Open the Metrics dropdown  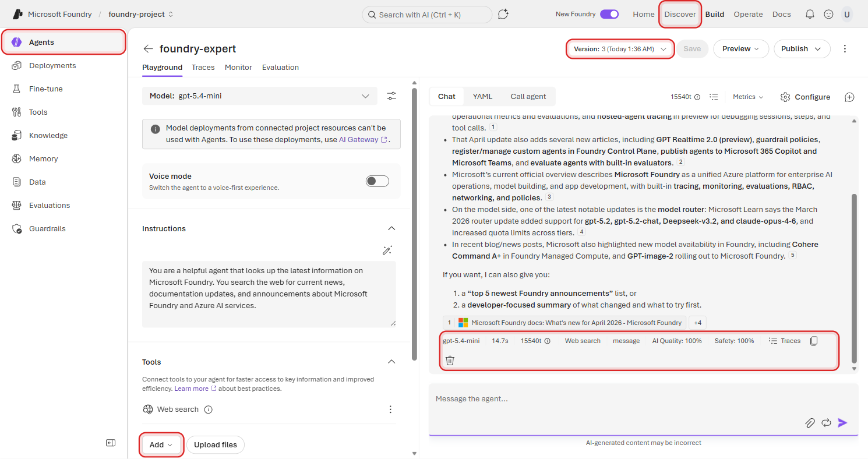[748, 97]
